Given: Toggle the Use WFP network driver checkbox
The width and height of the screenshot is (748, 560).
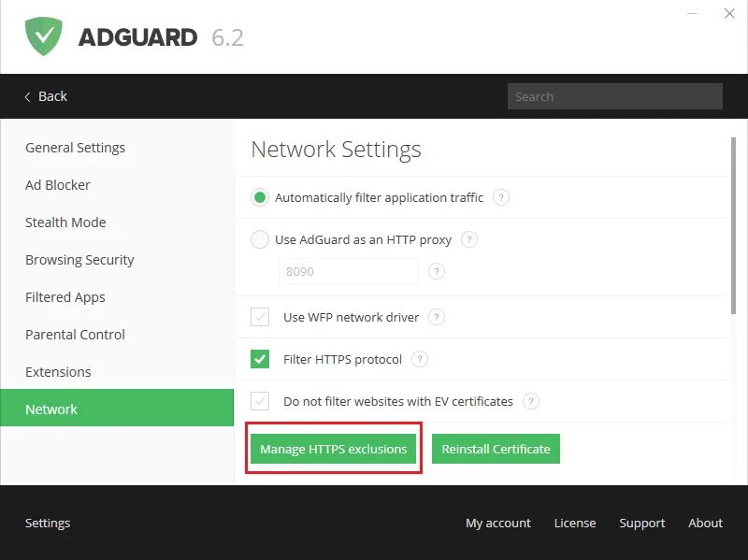Looking at the screenshot, I should coord(260,317).
